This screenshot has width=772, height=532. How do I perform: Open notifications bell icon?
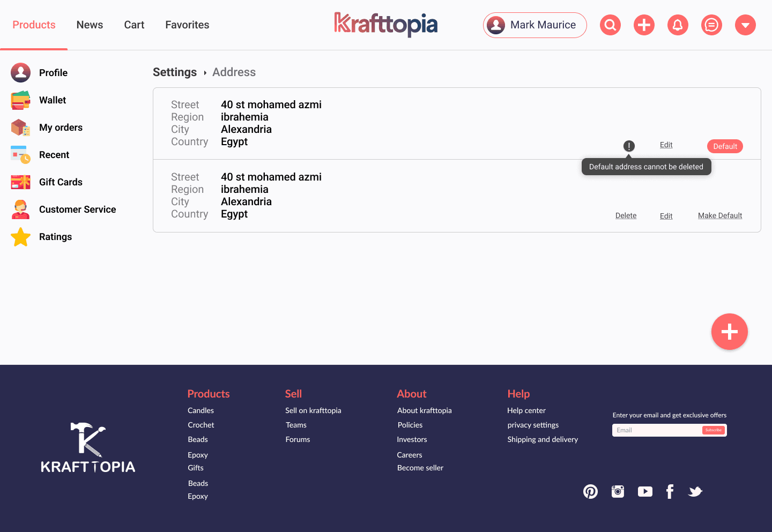tap(678, 25)
